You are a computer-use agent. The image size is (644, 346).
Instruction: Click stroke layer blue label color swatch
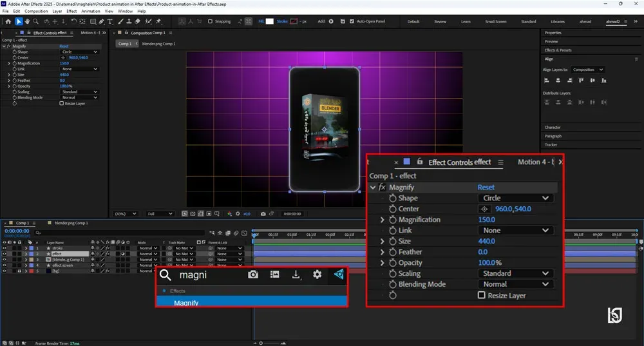tap(31, 248)
